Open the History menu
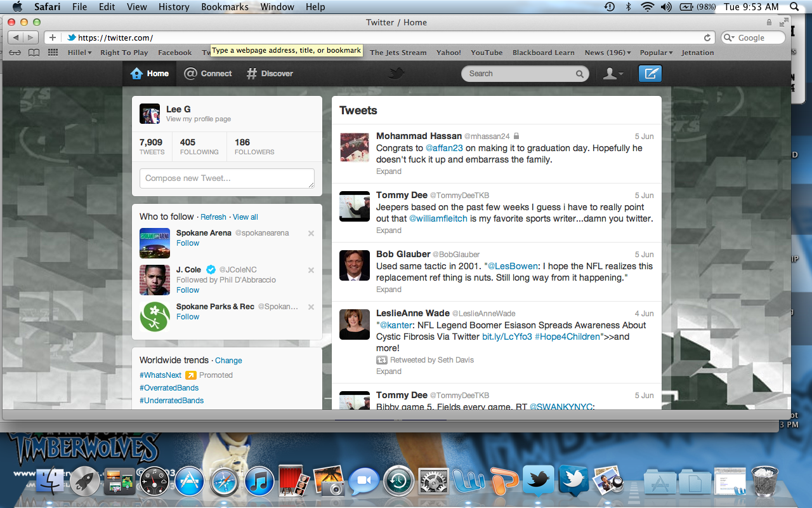 click(174, 7)
